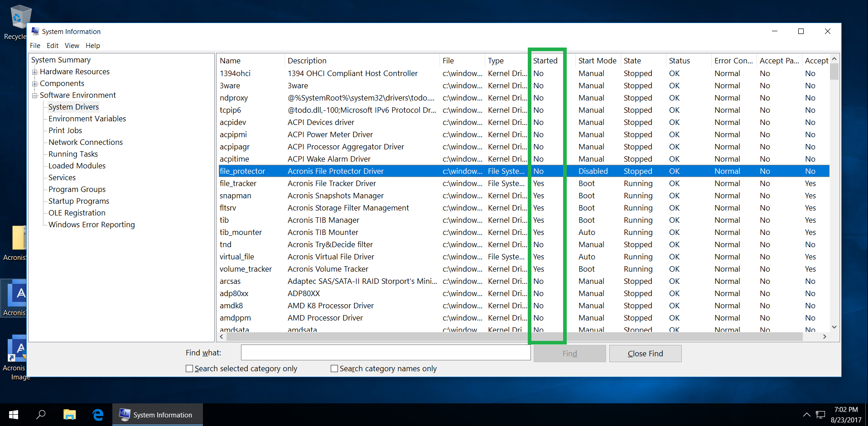Enable Search selected category only checkbox

tap(189, 369)
